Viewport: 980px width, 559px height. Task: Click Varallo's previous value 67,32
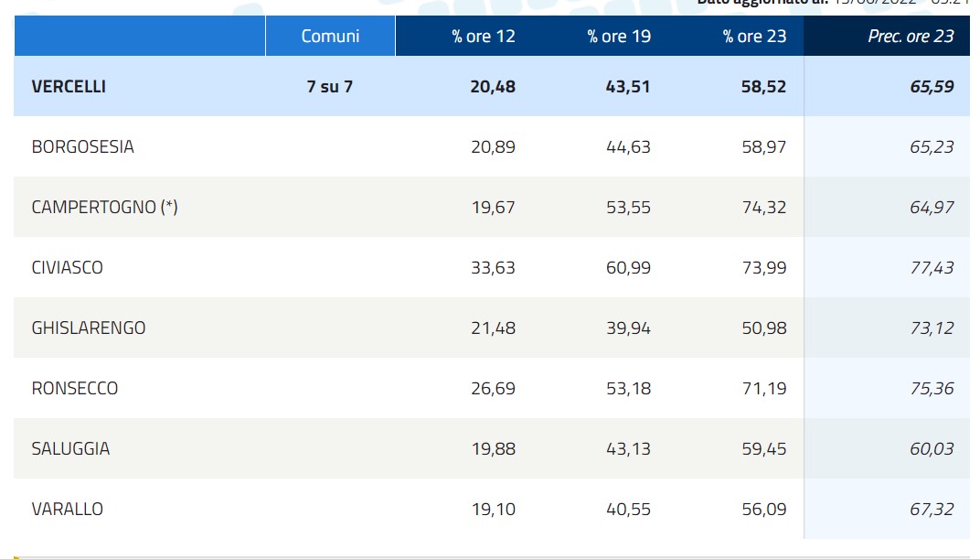932,510
